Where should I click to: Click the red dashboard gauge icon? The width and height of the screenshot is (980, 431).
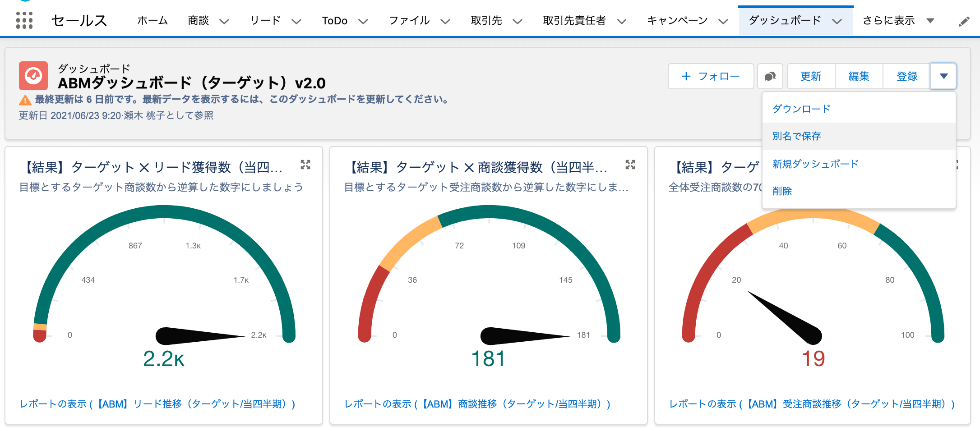tap(33, 76)
